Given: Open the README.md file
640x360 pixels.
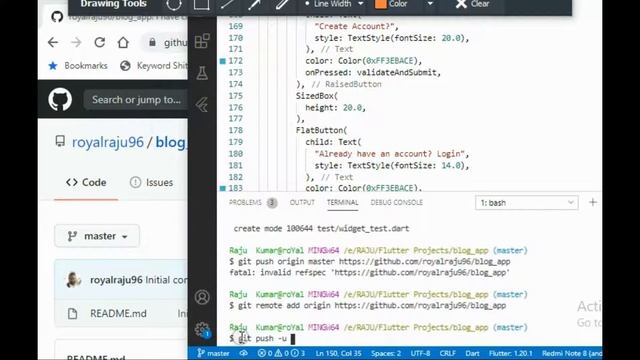Looking at the screenshot, I should 118,313.
